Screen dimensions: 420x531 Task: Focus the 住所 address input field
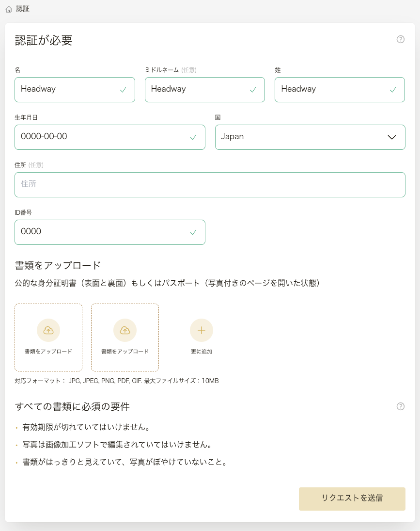(210, 185)
